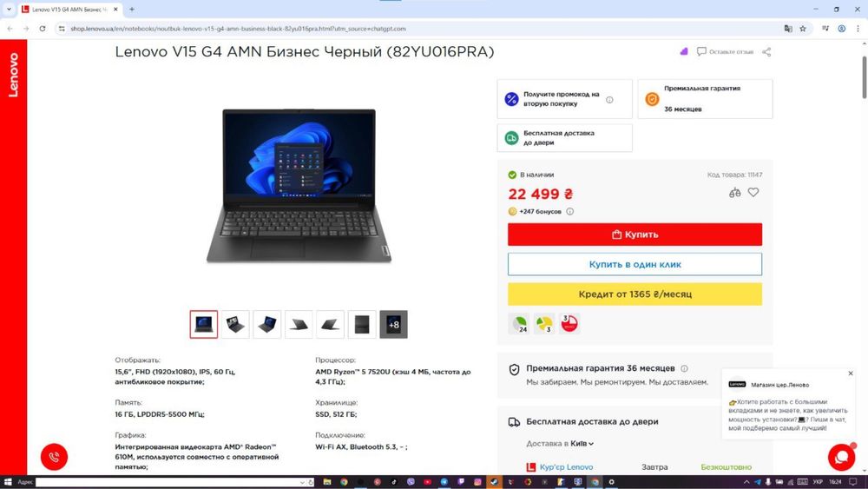868x489 pixels.
Task: Choose the red 3-month installment icon
Action: point(569,323)
